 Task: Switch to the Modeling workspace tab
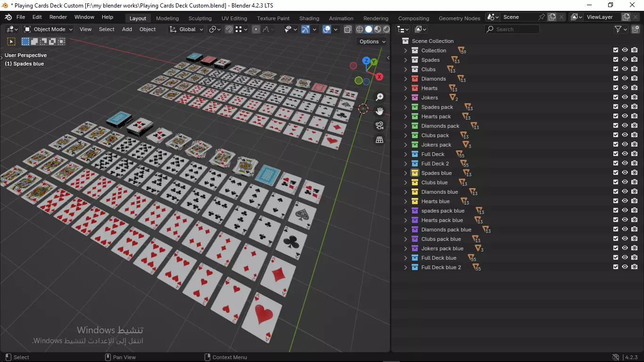pyautogui.click(x=167, y=18)
